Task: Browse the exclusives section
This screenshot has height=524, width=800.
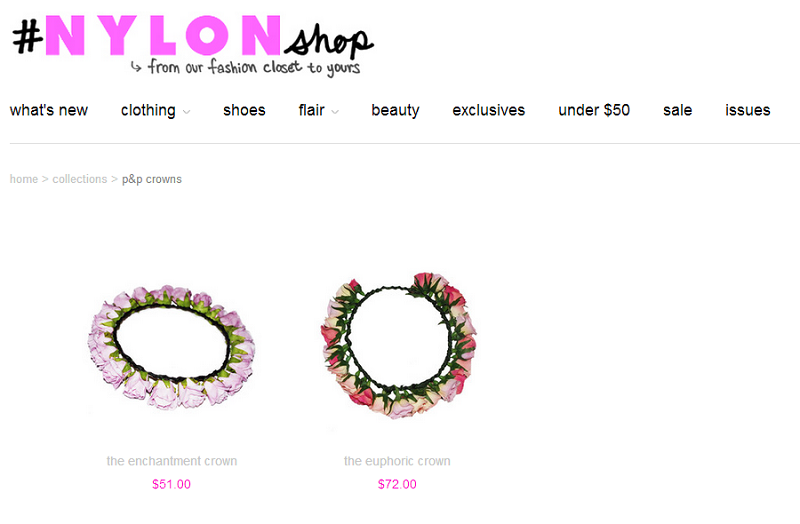Action: [x=489, y=110]
